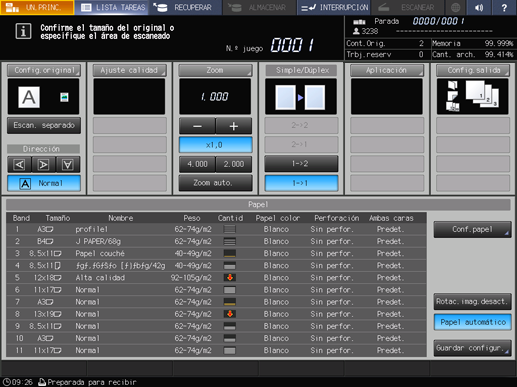Increase zoom with plus button

coord(233,126)
